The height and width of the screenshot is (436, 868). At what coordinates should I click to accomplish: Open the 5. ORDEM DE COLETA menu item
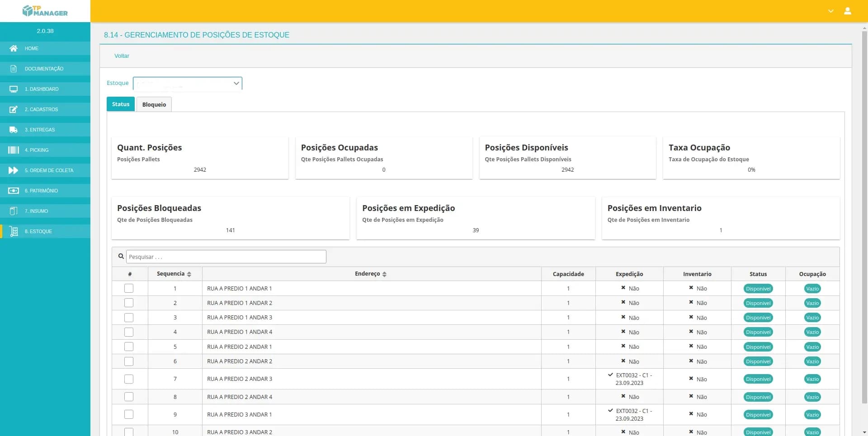pyautogui.click(x=45, y=170)
